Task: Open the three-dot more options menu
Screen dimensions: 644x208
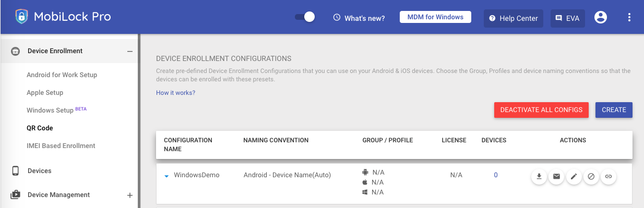Action: click(629, 18)
